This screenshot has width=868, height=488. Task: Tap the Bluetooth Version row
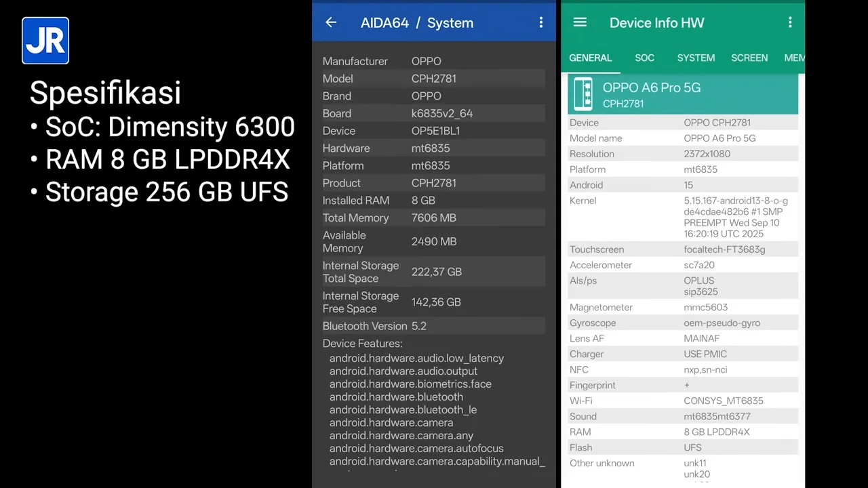(x=433, y=326)
